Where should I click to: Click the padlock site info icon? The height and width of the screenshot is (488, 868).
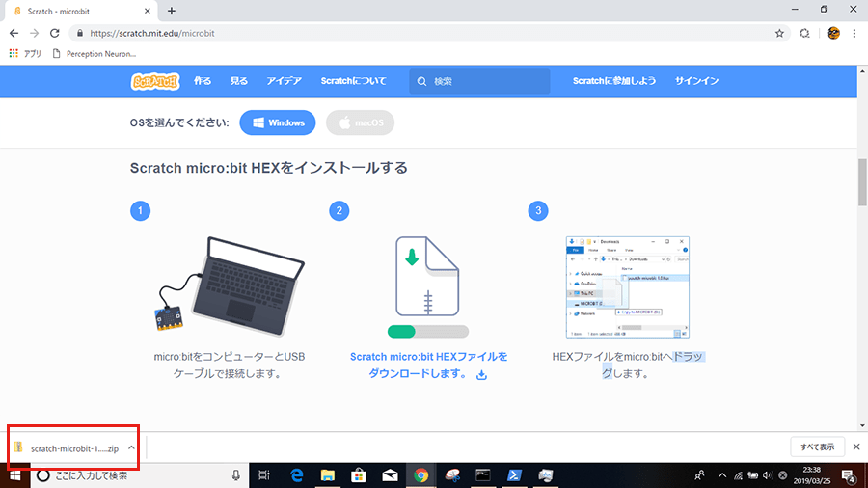pos(80,33)
